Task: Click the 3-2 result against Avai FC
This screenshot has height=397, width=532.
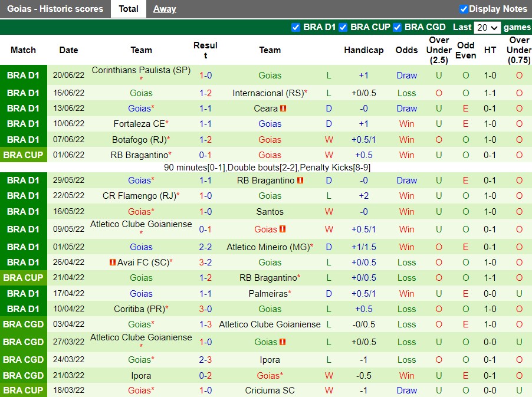Action: (206, 263)
